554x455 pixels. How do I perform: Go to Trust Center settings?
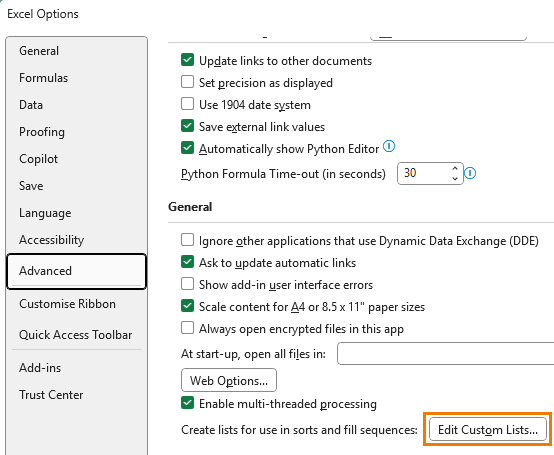(77, 395)
